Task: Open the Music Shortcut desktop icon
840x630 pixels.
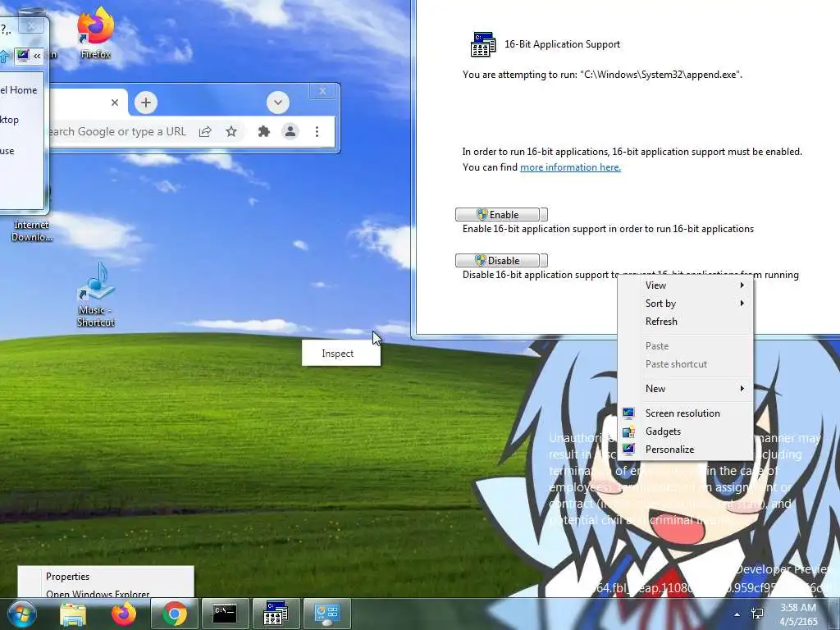Action: [x=95, y=294]
